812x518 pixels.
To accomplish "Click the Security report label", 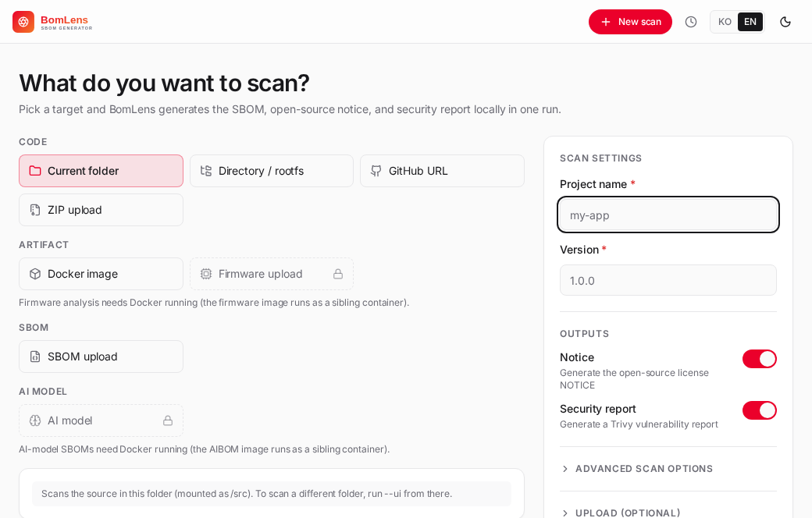I will pyautogui.click(x=597, y=409).
